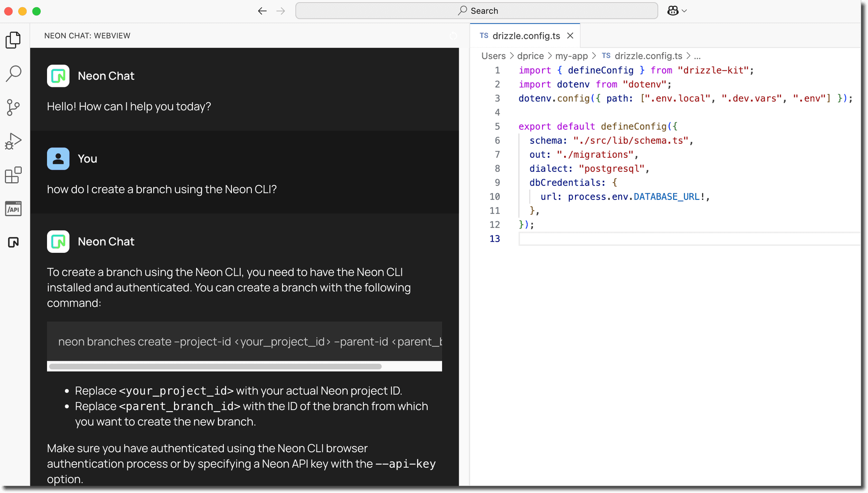Click the You user avatar in the chat
Image resolution: width=868 pixels, height=493 pixels.
[x=58, y=158]
